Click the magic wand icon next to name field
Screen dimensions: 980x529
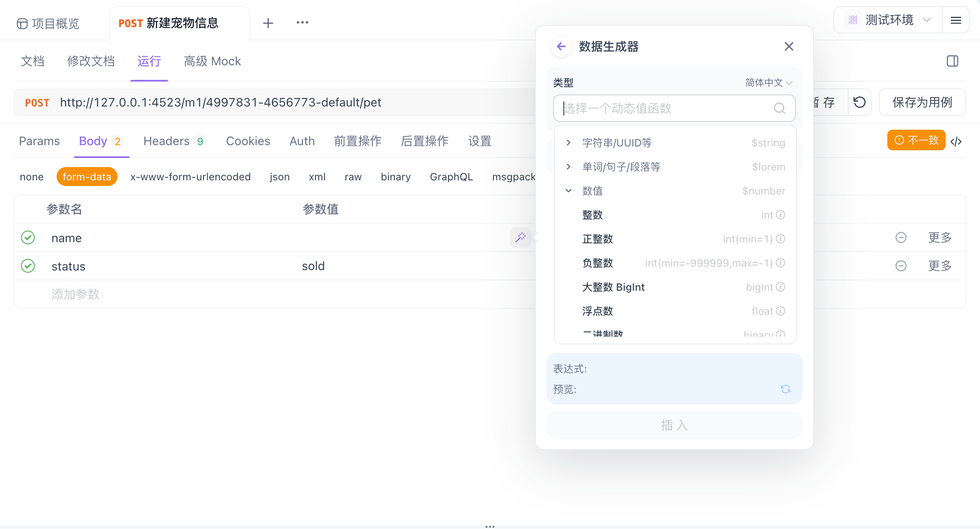pos(520,238)
